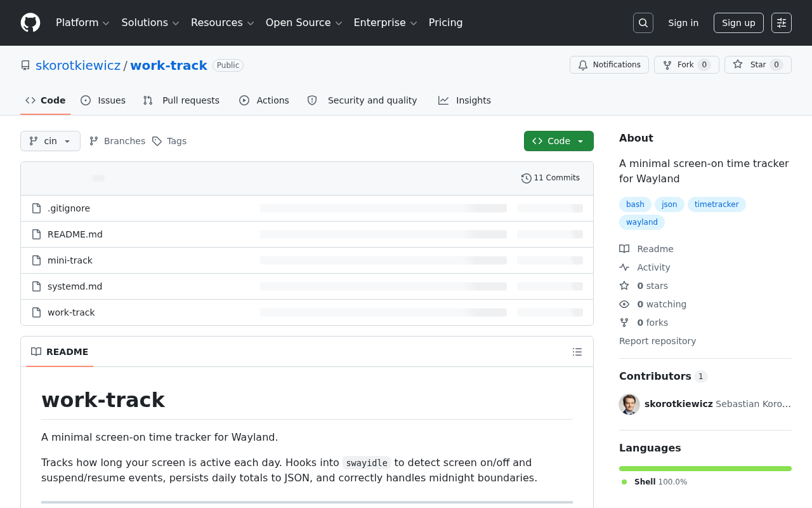Click the file icon beside .gitignore
Screen dimensions: 812x508
tap(37, 208)
